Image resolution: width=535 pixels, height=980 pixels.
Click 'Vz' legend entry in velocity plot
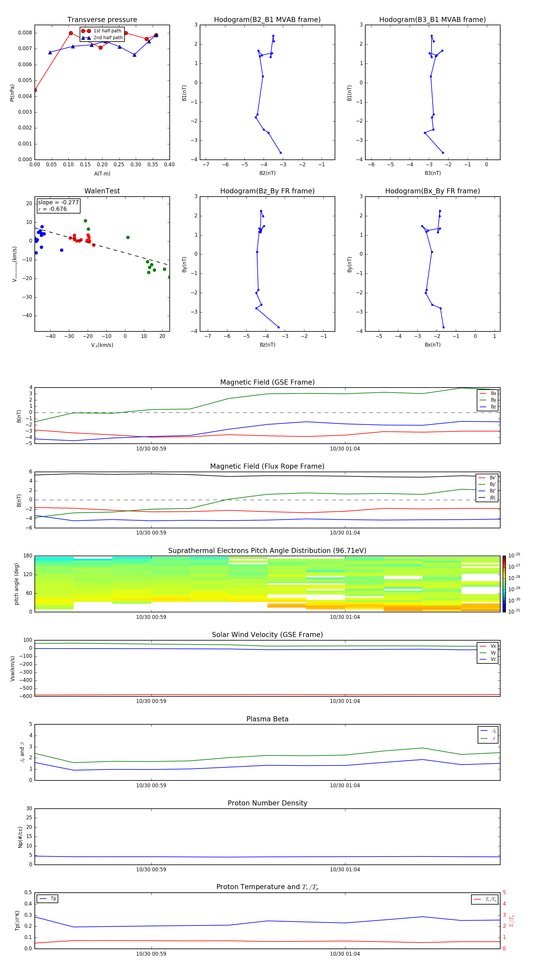point(488,659)
